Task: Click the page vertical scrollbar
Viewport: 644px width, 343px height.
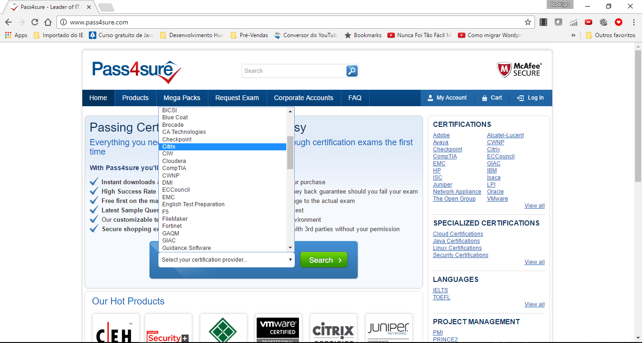Action: click(x=638, y=115)
